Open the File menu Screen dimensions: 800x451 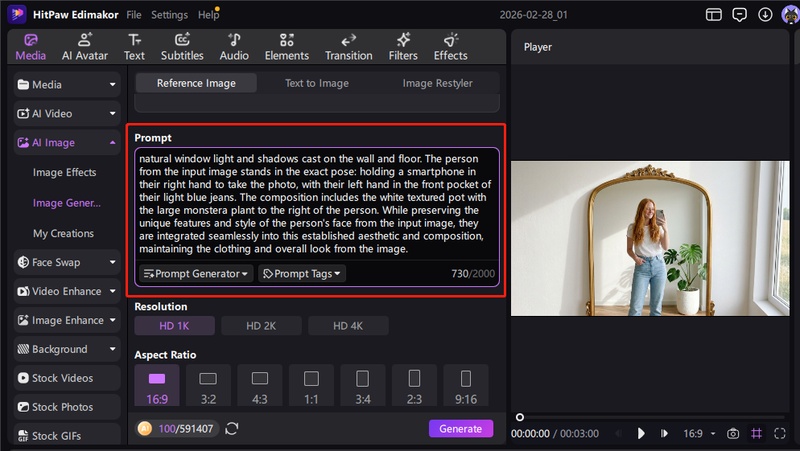point(134,15)
